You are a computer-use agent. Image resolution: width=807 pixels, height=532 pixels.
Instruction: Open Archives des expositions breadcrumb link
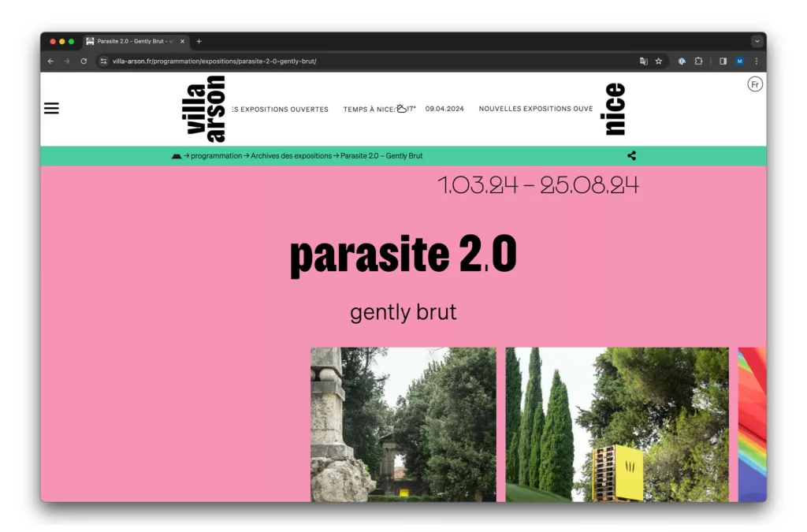pos(291,156)
